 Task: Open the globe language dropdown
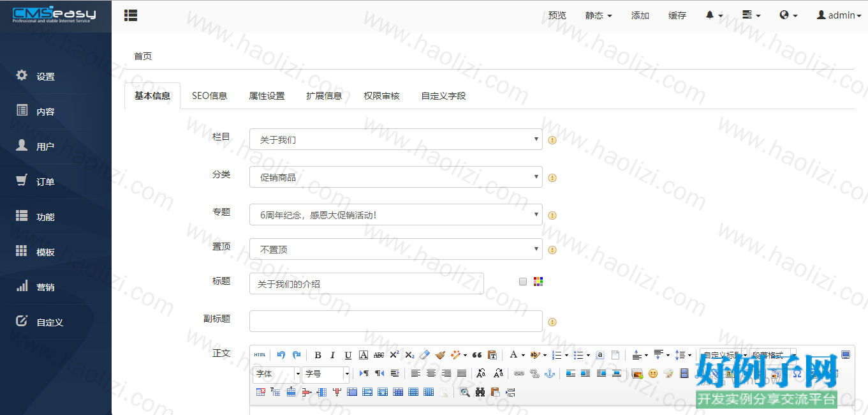point(788,15)
